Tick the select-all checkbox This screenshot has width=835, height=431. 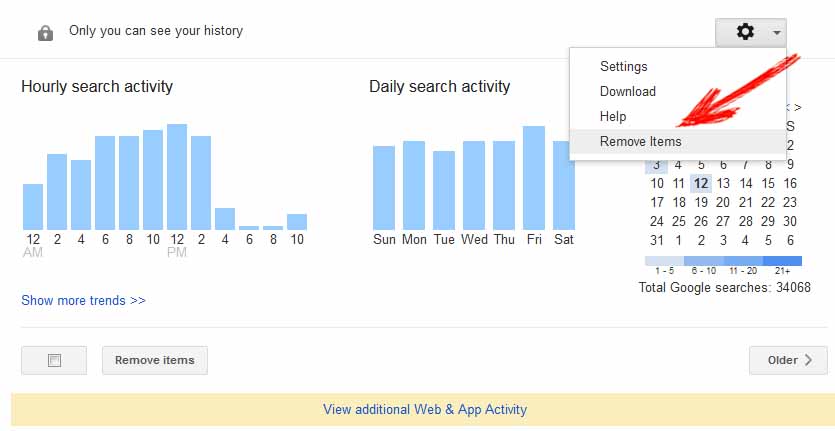click(55, 361)
